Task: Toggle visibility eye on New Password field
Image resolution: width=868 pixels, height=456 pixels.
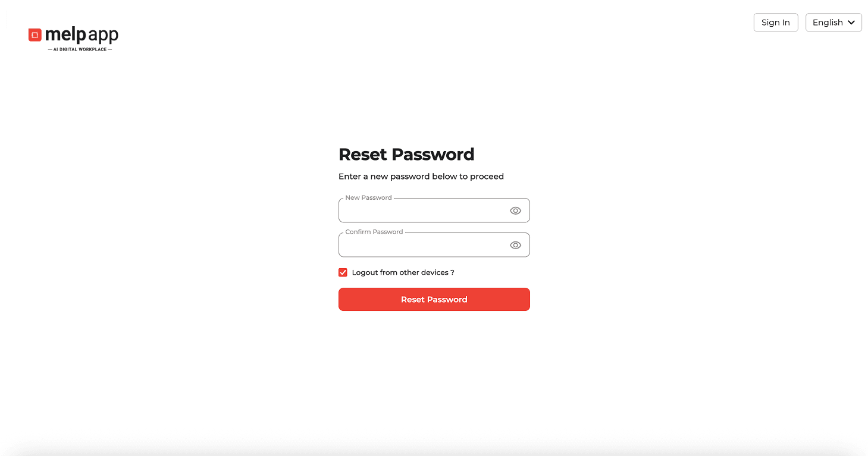Action: (x=515, y=210)
